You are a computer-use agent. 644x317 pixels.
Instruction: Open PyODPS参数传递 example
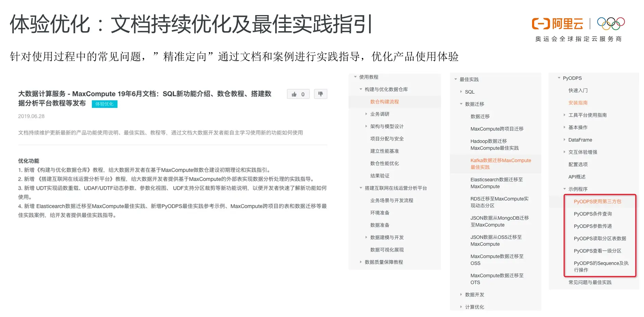[593, 226]
